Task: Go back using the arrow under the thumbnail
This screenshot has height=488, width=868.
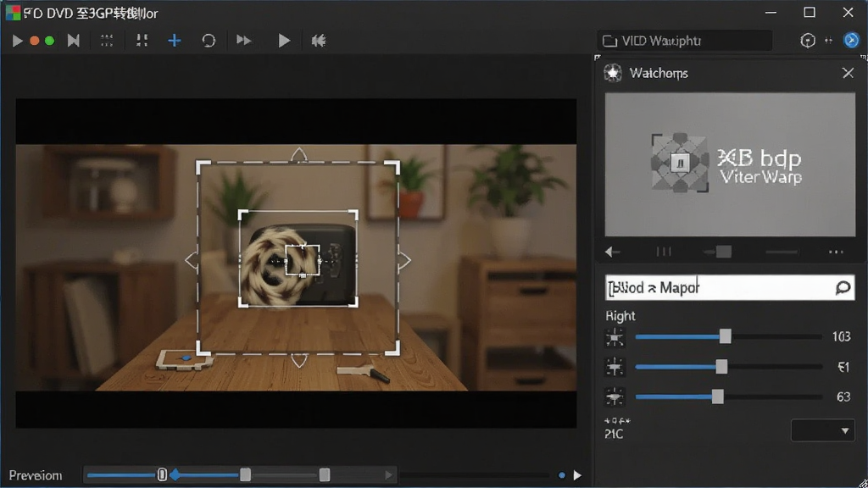Action: tap(612, 252)
